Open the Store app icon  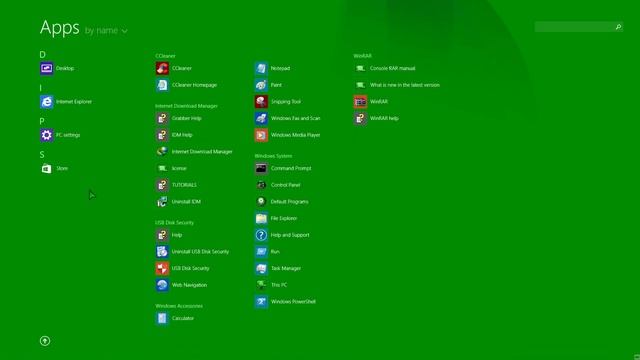(47, 168)
